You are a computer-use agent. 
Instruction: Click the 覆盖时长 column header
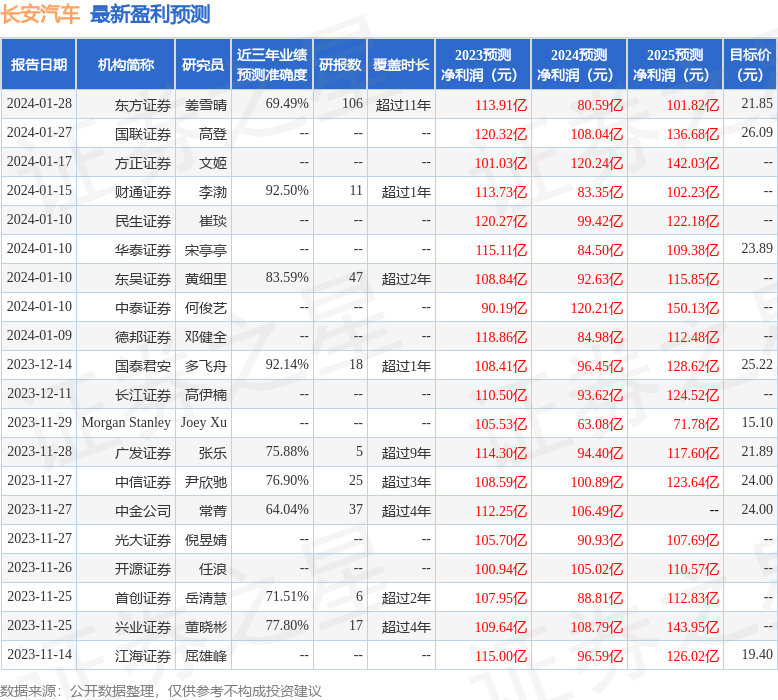(x=401, y=64)
